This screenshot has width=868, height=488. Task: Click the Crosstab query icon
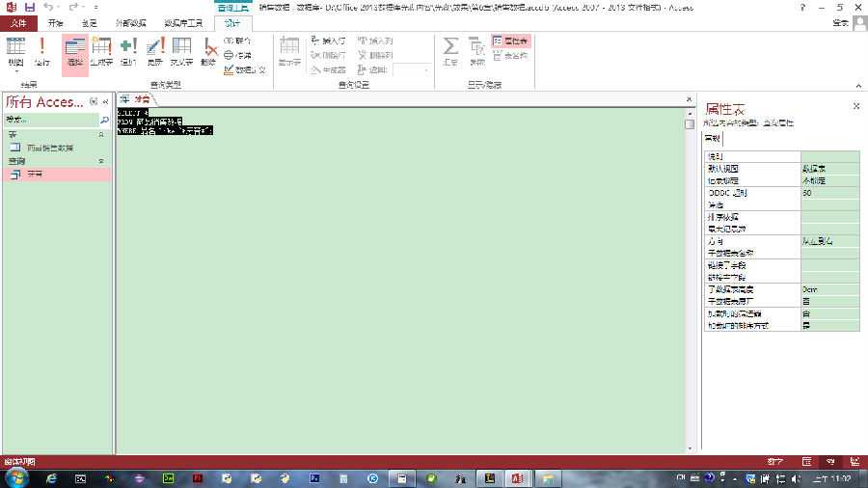(181, 50)
